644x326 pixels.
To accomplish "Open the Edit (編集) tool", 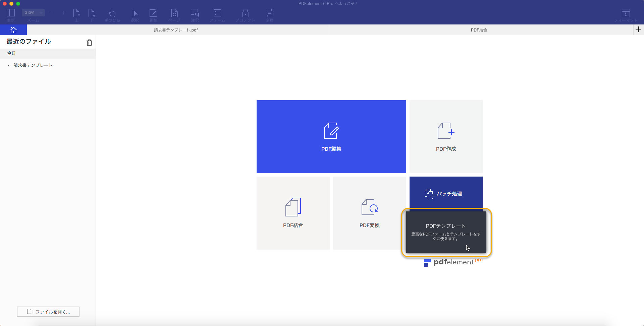I will pyautogui.click(x=153, y=13).
